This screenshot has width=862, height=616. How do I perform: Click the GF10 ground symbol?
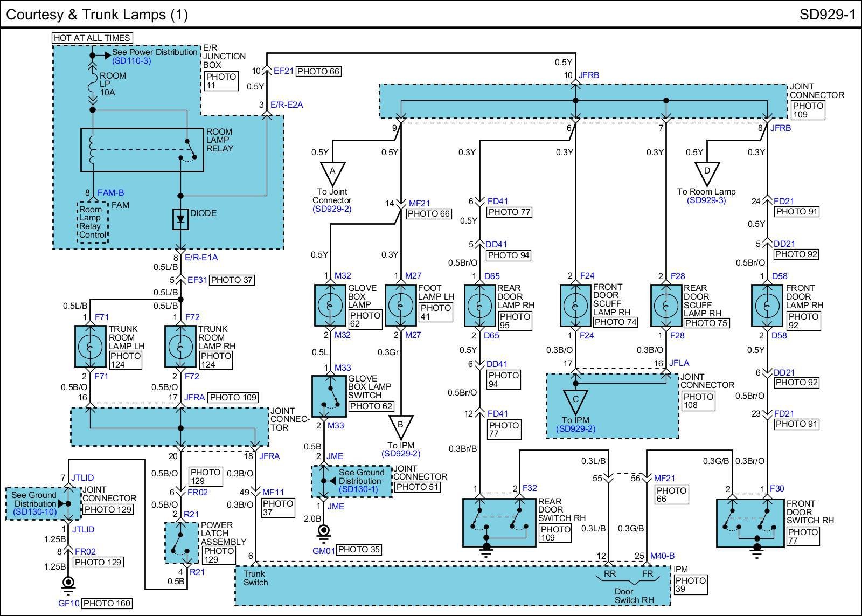click(68, 585)
